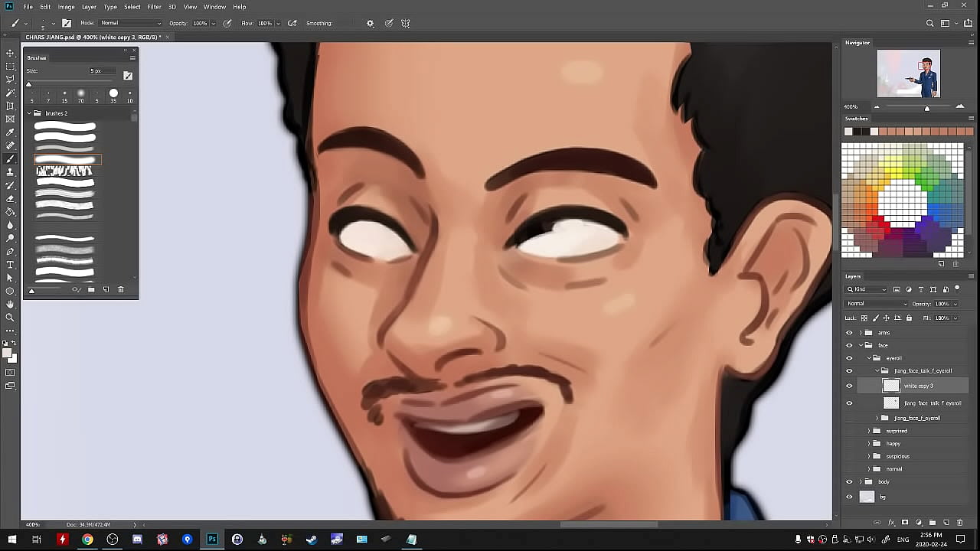This screenshot has height=551, width=980.
Task: Open the Layer menu
Action: (89, 7)
